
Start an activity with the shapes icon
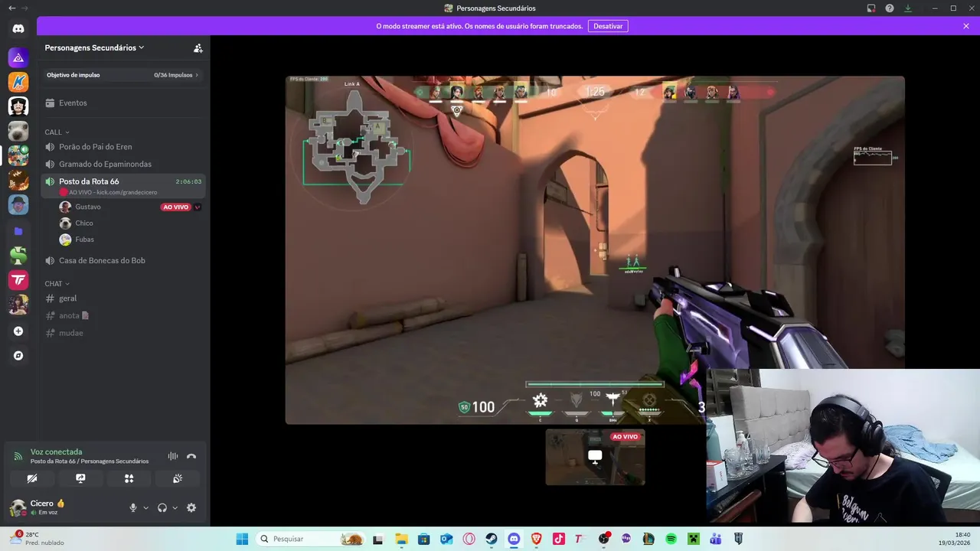(x=129, y=478)
